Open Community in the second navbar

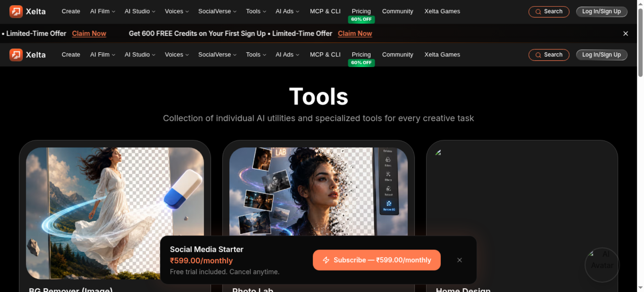[398, 55]
